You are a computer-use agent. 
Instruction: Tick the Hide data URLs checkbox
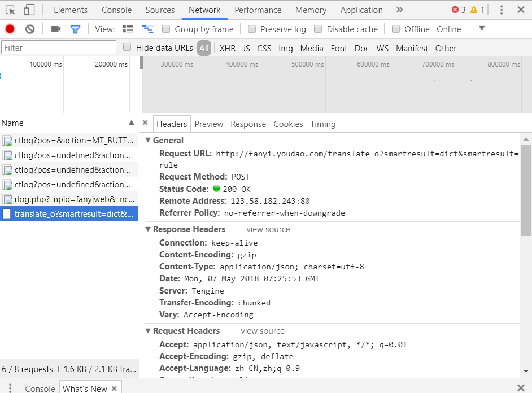pyautogui.click(x=128, y=48)
